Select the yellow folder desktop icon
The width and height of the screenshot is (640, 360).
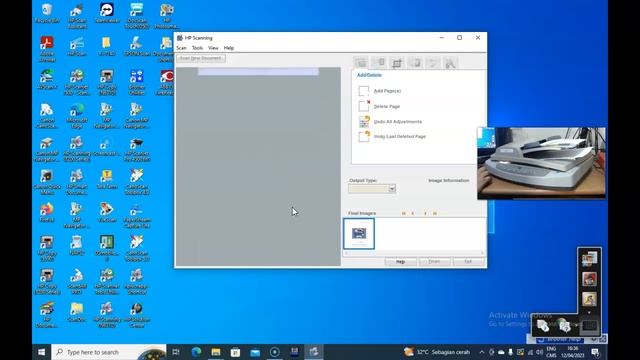click(106, 46)
